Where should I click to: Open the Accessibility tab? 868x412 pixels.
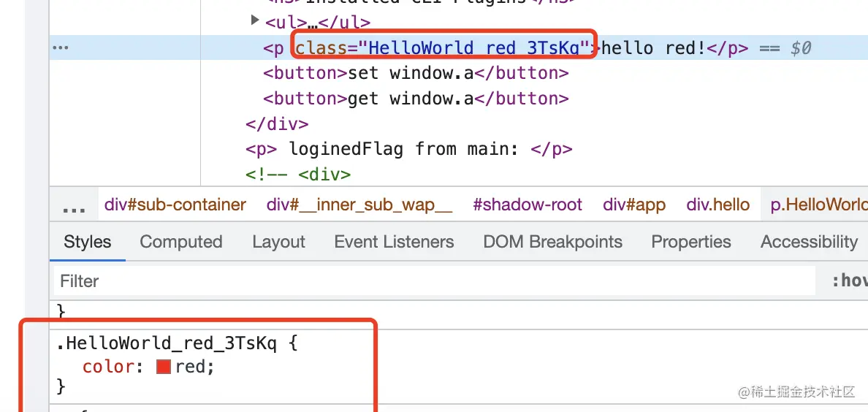(x=810, y=242)
